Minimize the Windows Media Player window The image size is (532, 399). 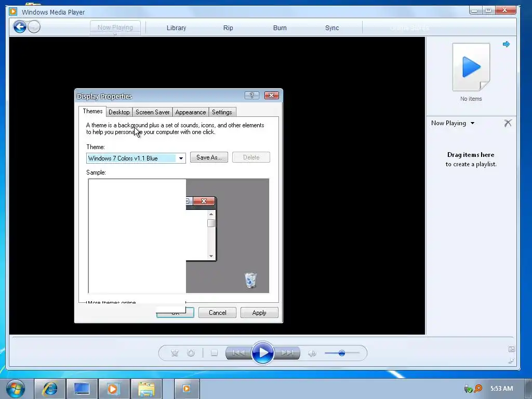(475, 10)
